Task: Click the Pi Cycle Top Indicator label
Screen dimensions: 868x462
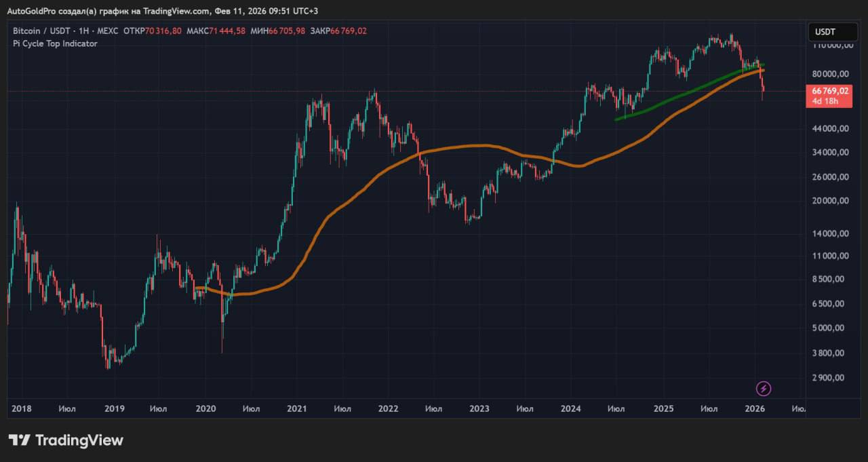Action: (55, 43)
